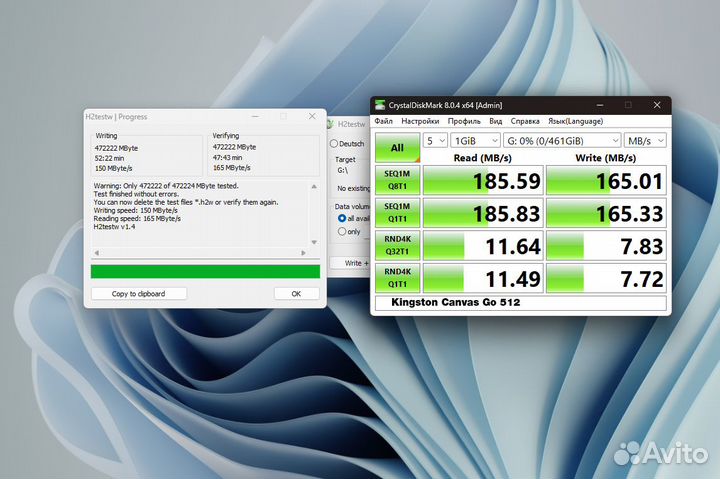The width and height of the screenshot is (720, 479).
Task: Click OK in H2testw Progress dialog
Action: (296, 293)
